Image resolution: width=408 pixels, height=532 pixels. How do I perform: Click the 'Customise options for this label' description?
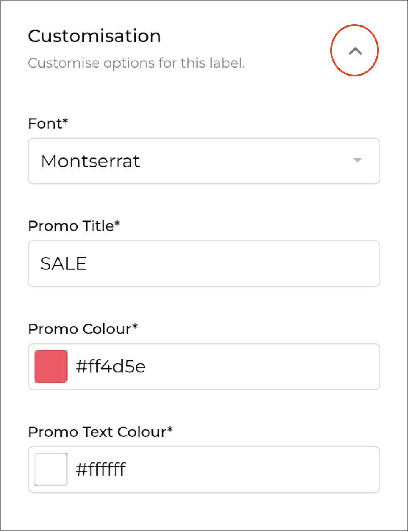point(136,63)
